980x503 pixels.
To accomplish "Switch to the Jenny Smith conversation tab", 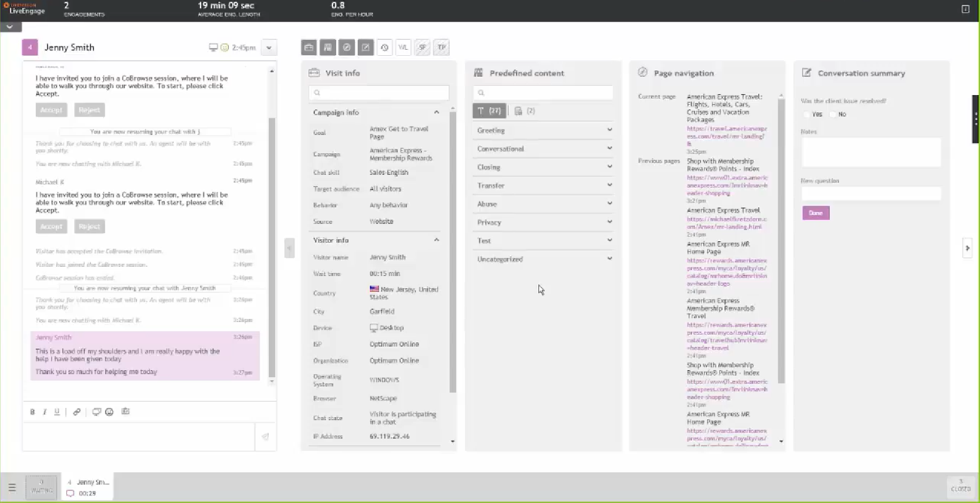I will pos(87,487).
